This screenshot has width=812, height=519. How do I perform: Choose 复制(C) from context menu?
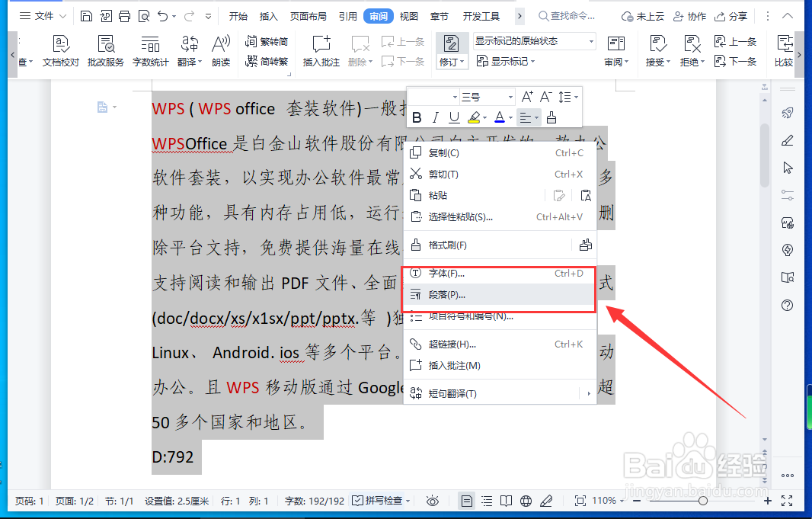[500, 152]
